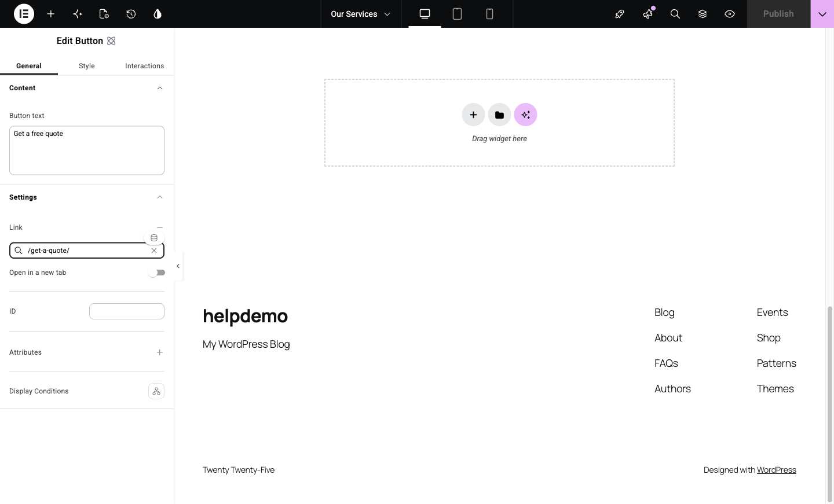
Task: Collapse the Settings section chevron
Action: (160, 197)
